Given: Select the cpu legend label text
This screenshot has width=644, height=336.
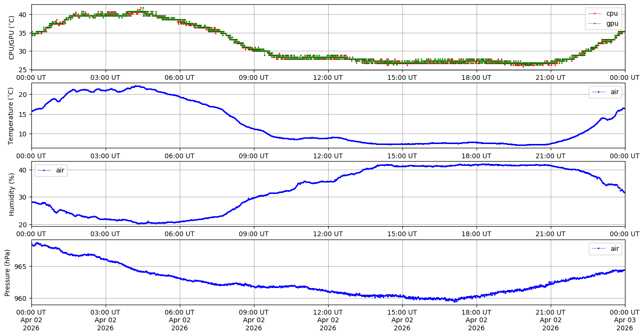Looking at the screenshot, I should pos(613,13).
